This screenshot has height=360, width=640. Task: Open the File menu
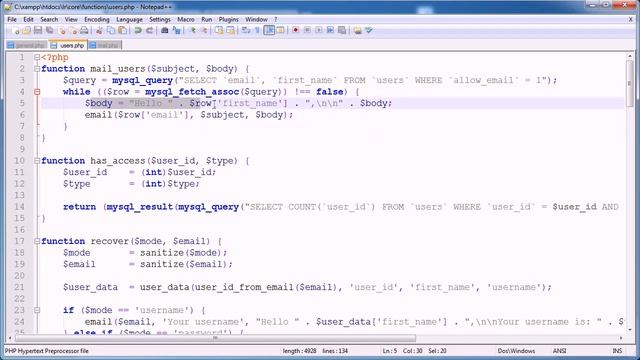(x=12, y=19)
